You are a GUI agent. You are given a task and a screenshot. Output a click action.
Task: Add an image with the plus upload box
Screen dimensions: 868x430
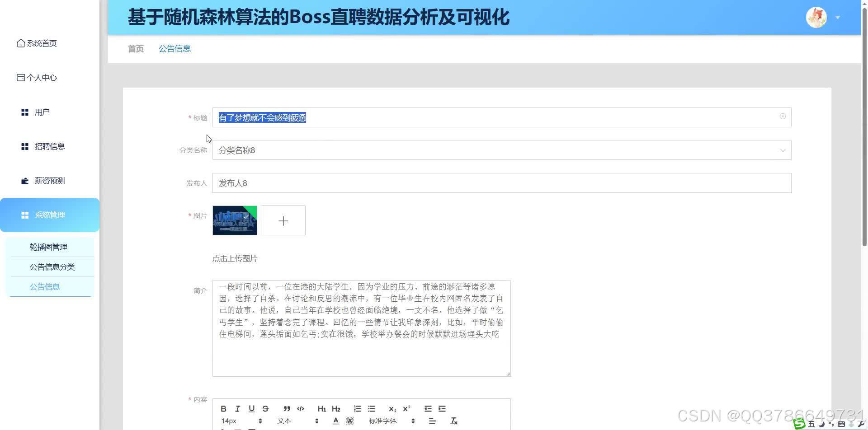tap(283, 220)
